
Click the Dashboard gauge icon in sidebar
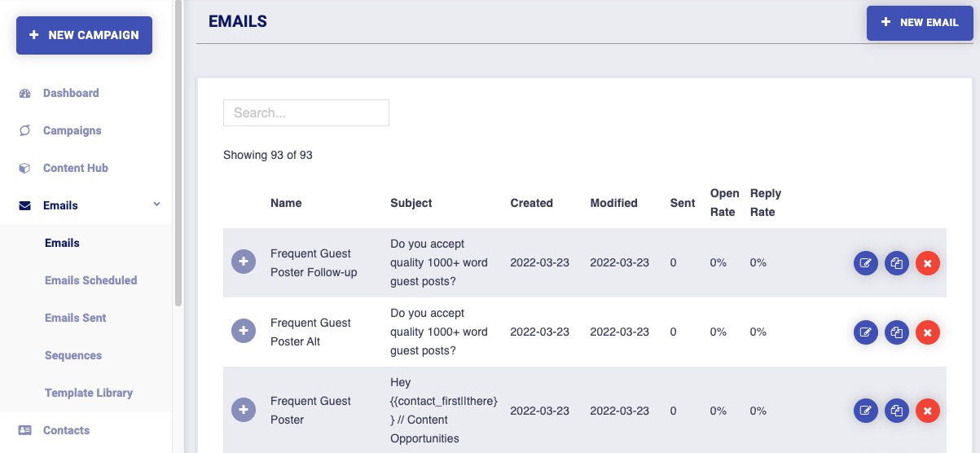click(24, 93)
